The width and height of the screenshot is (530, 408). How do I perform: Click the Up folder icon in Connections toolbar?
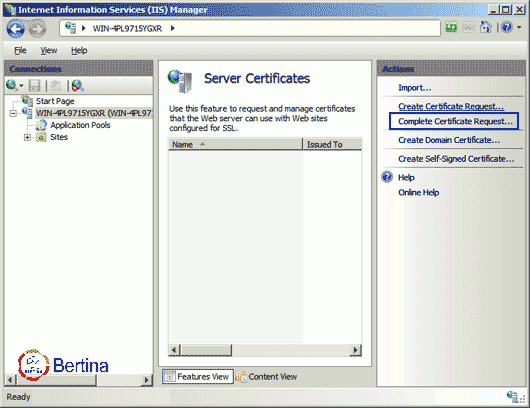click(55, 86)
